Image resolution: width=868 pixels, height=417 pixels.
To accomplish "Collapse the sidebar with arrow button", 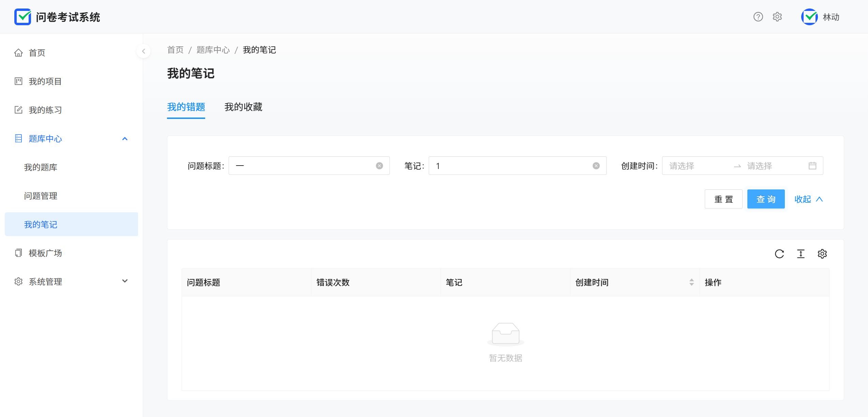I will click(143, 51).
